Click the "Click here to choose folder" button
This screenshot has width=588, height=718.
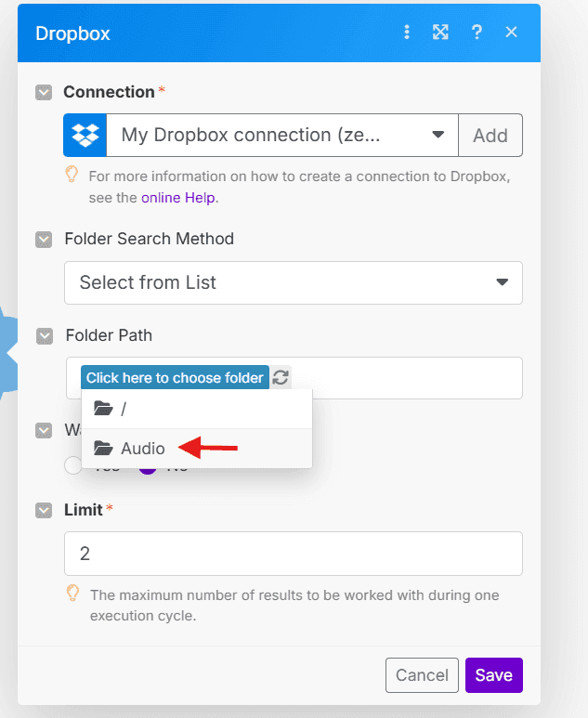tap(175, 378)
